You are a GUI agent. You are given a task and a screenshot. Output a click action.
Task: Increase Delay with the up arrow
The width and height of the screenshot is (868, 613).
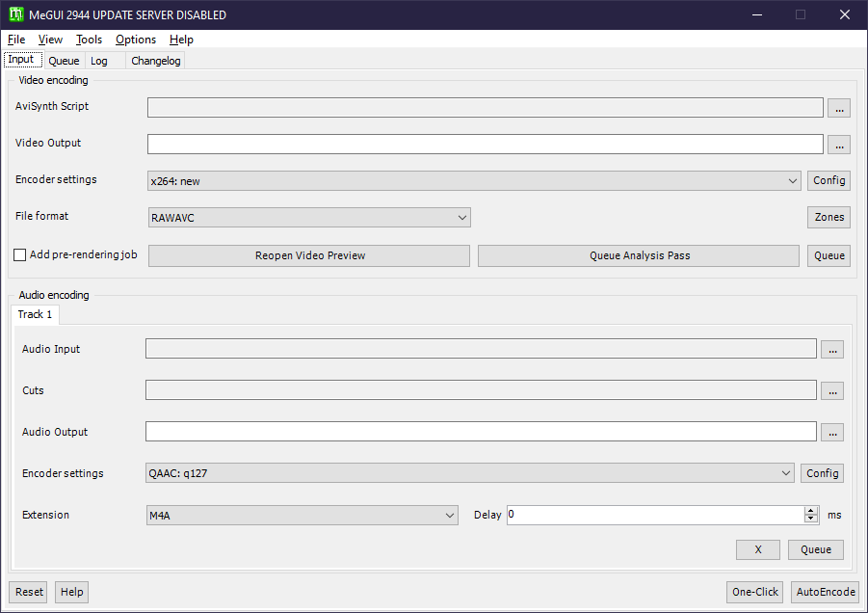coord(811,511)
